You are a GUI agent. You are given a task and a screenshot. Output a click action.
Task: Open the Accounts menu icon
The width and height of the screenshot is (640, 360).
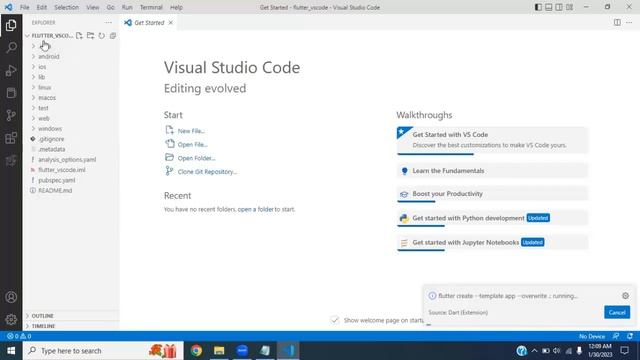pos(11,297)
